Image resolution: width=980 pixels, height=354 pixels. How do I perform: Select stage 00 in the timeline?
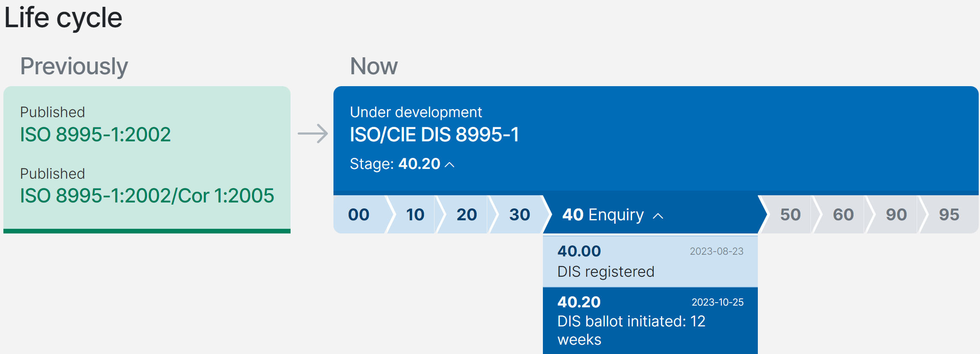coord(359,215)
